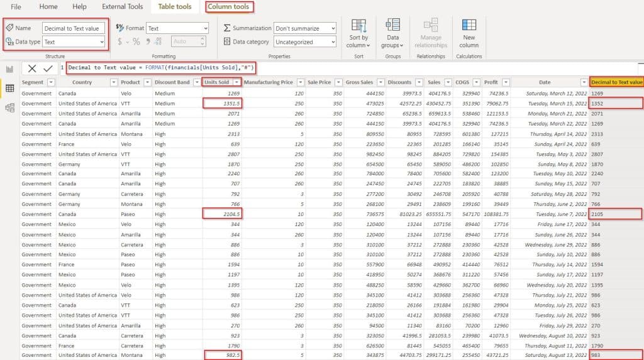Open the Product column filter dropdown

(147, 82)
